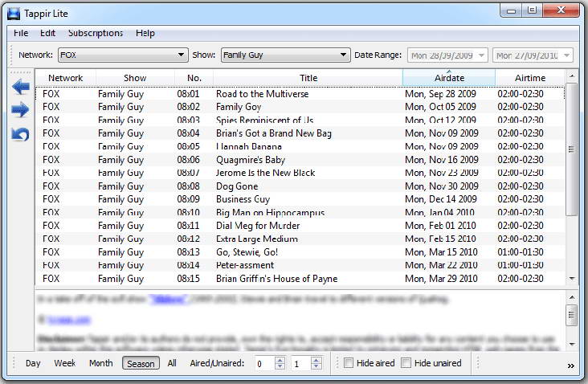588x384 pixels.
Task: Select the episode "Dog Gone"
Action: point(300,186)
